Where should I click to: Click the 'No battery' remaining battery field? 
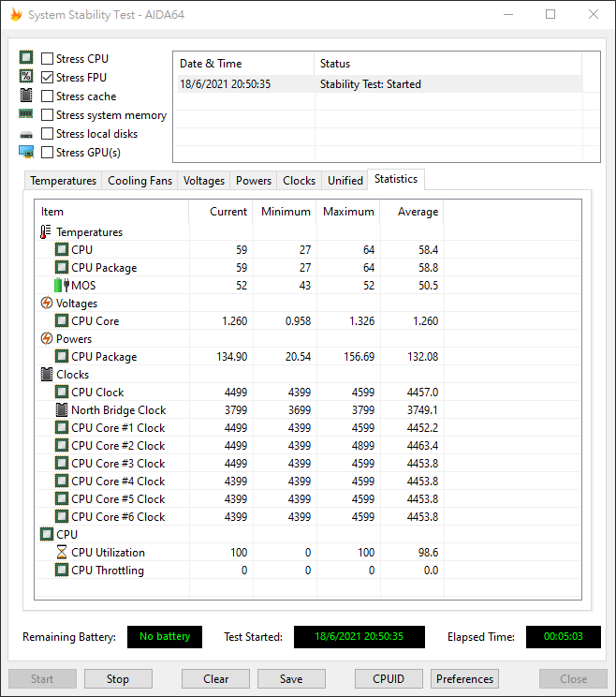(165, 636)
